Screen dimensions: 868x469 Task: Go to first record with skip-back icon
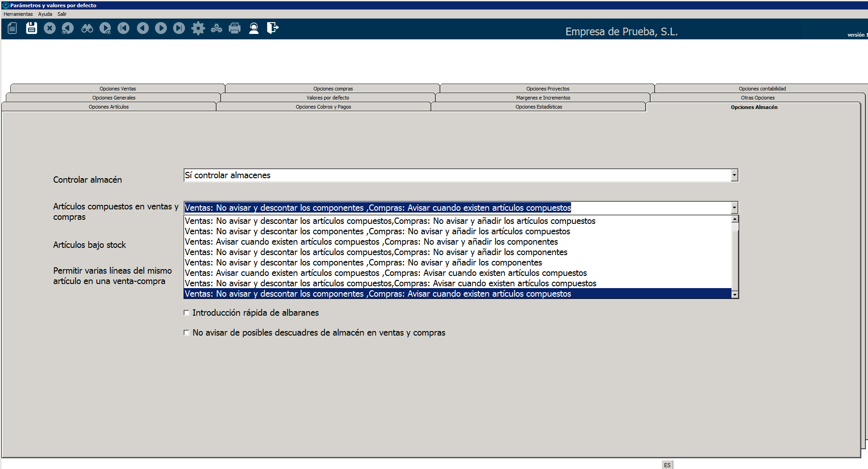123,28
